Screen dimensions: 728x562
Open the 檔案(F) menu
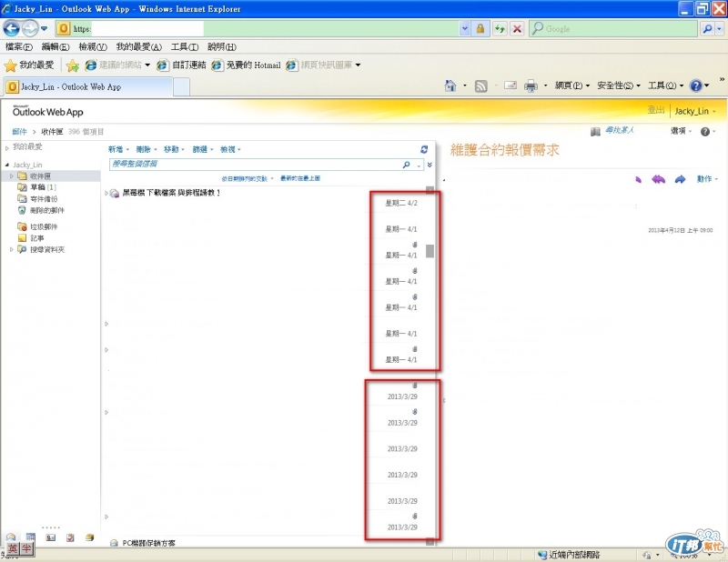click(x=18, y=47)
